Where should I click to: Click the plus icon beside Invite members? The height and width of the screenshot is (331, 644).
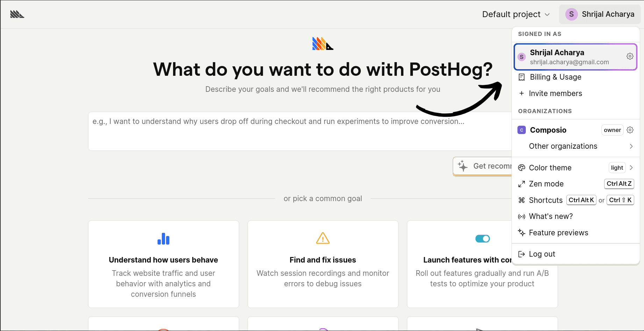(522, 94)
